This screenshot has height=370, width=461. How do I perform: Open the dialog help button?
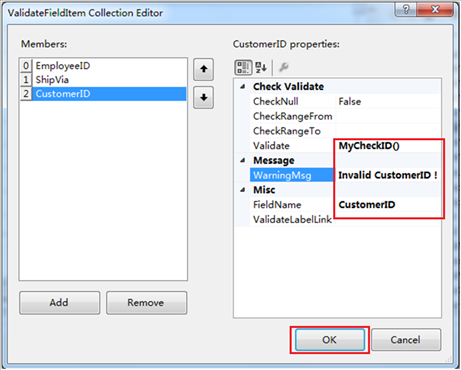pyautogui.click(x=406, y=9)
